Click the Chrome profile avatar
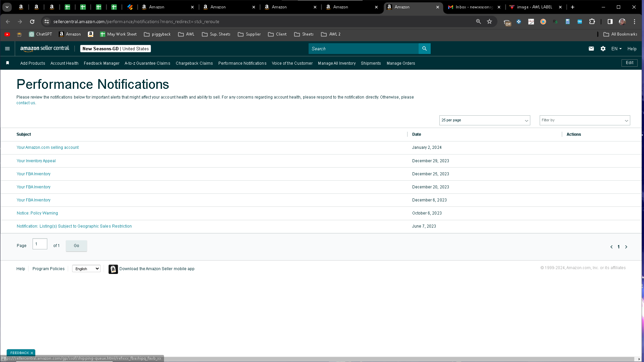644x362 pixels. 622,21
